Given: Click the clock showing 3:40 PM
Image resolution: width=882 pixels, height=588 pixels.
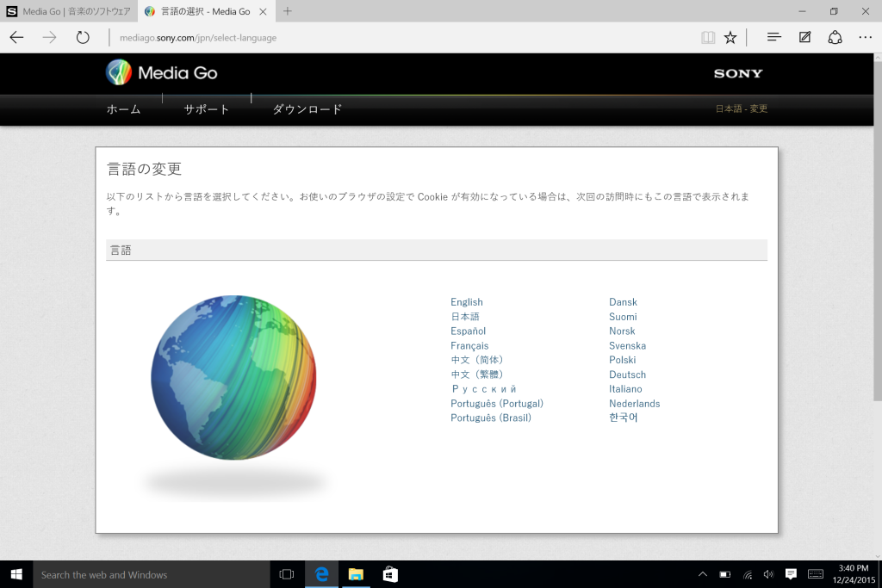Looking at the screenshot, I should (x=854, y=574).
